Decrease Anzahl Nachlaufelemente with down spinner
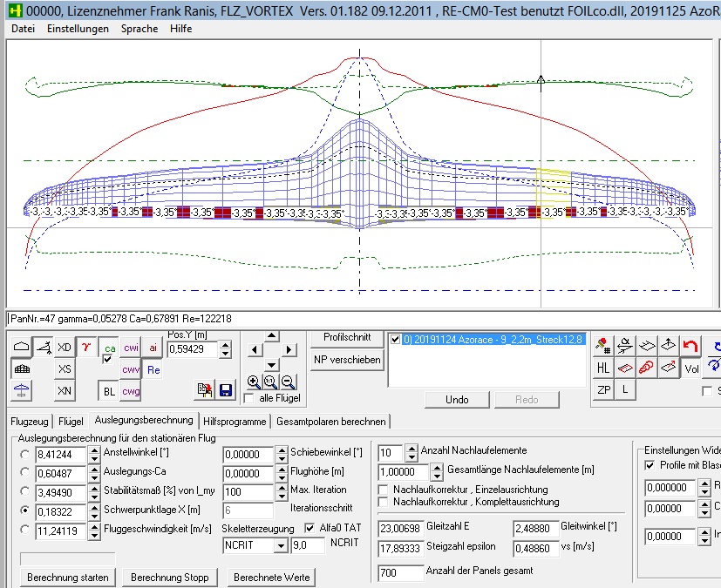 411,456
